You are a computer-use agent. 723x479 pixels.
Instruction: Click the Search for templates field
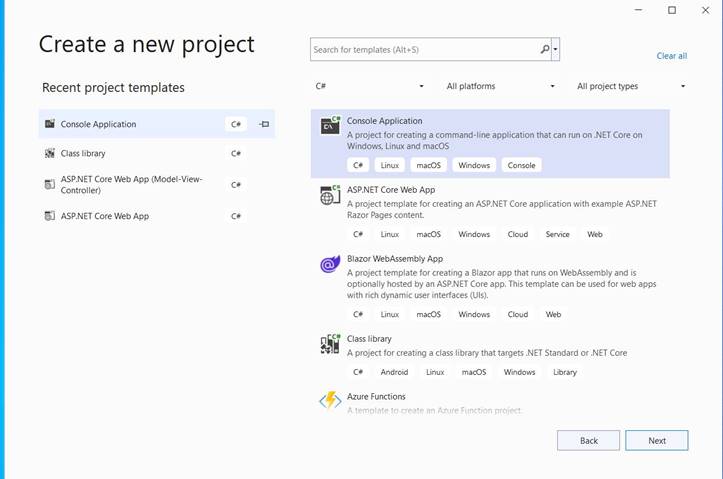425,49
